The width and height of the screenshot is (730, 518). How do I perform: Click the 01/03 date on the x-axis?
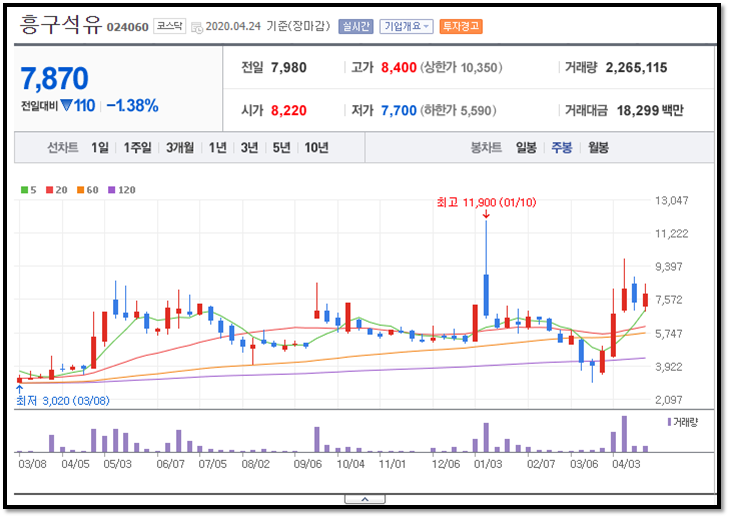pyautogui.click(x=488, y=464)
